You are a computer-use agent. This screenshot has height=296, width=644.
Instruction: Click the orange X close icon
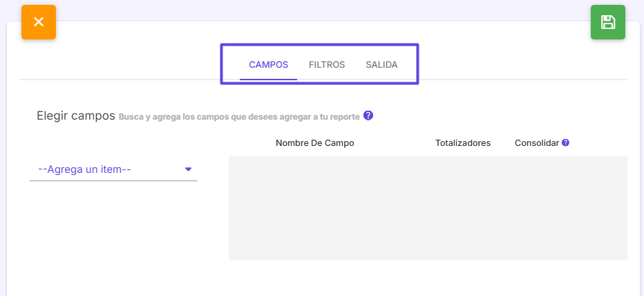click(x=39, y=22)
